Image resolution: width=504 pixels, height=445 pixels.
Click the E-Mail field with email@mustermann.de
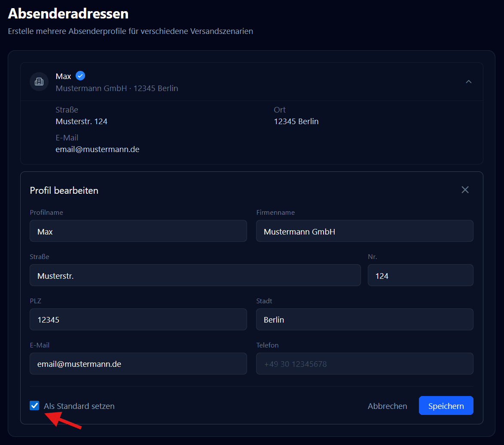pyautogui.click(x=138, y=363)
